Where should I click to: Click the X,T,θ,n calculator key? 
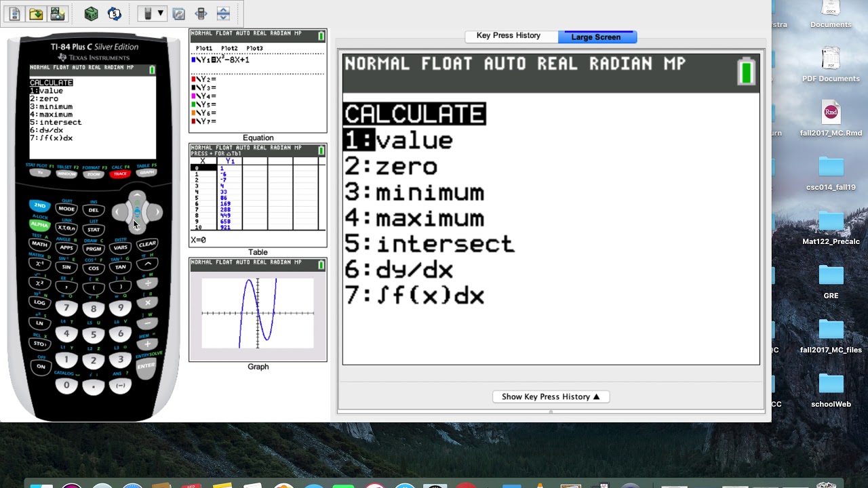(x=66, y=228)
